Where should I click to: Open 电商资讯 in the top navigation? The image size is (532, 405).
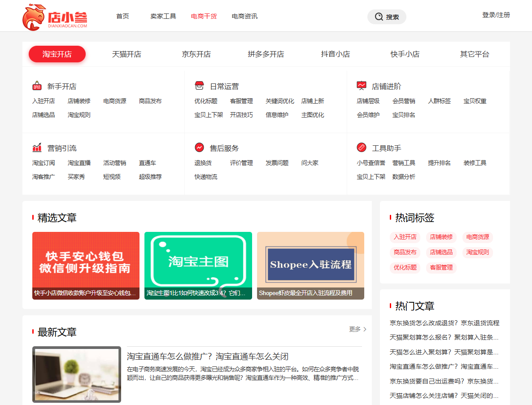coord(244,16)
